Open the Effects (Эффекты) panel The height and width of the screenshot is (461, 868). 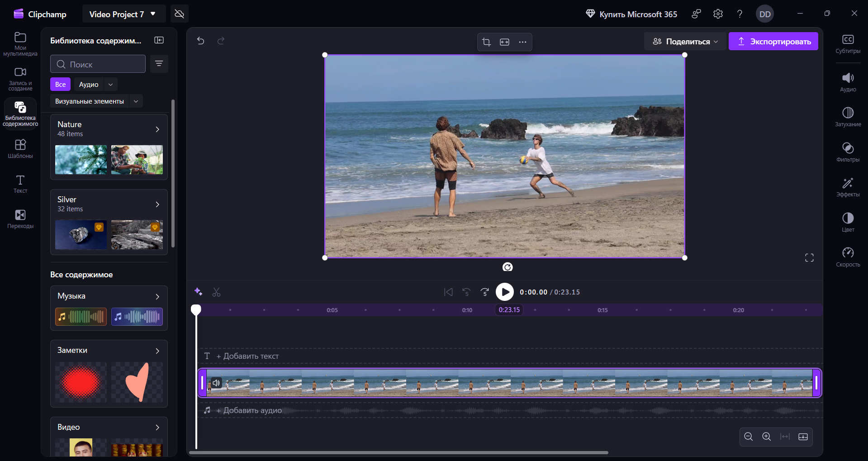click(848, 187)
